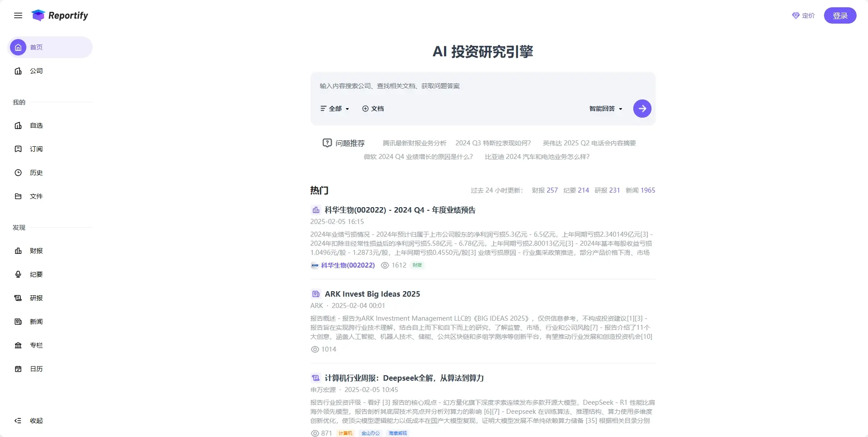Open the 首页 home icon in sidebar

[18, 47]
